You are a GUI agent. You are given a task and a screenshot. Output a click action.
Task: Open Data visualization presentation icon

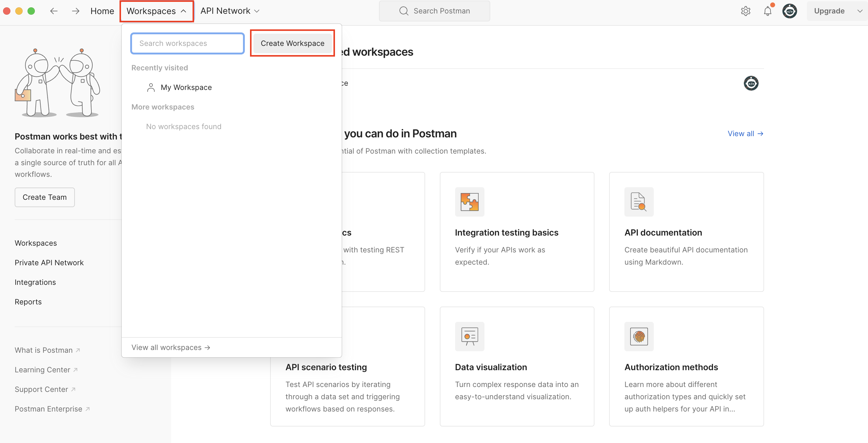point(469,337)
